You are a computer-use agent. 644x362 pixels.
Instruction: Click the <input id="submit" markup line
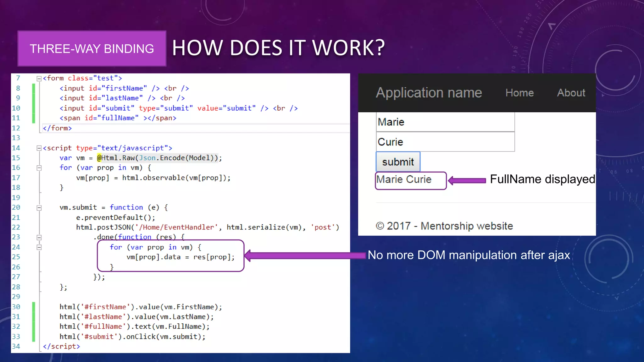pyautogui.click(x=179, y=108)
